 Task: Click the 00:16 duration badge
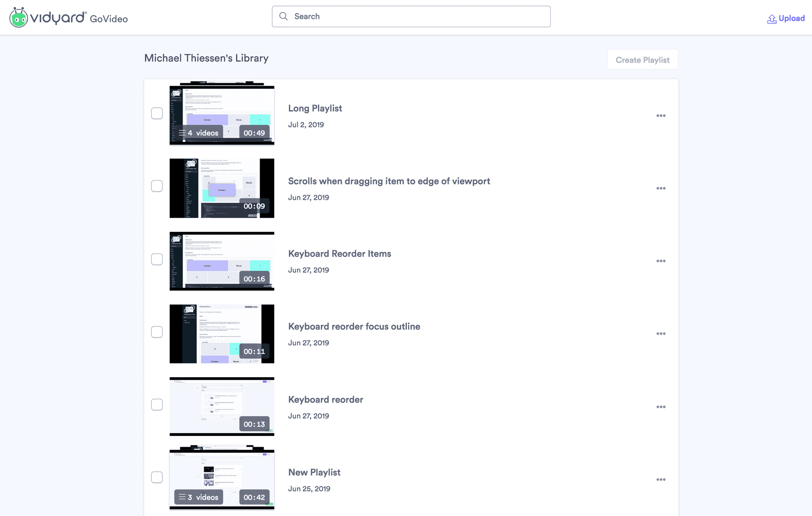pos(254,279)
